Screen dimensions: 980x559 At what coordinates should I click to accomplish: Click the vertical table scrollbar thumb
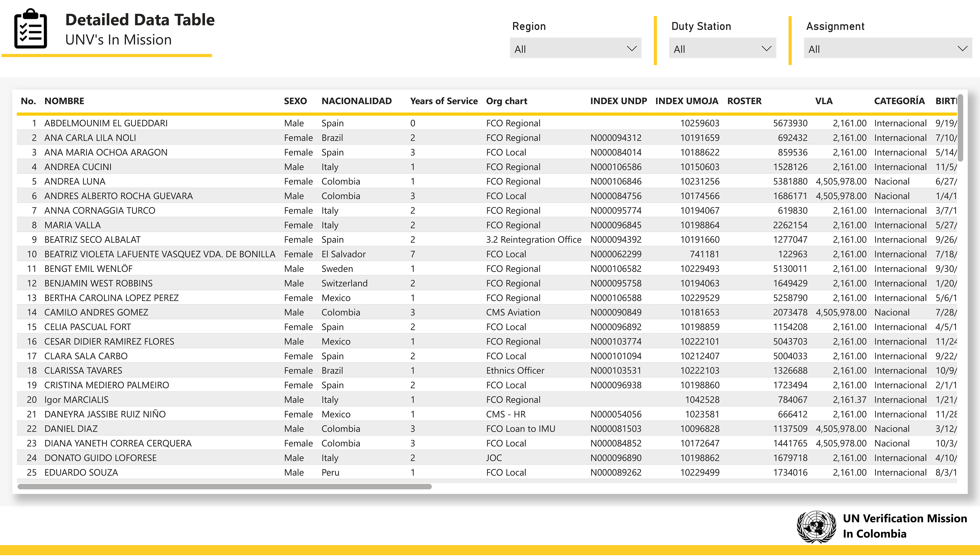click(x=960, y=128)
